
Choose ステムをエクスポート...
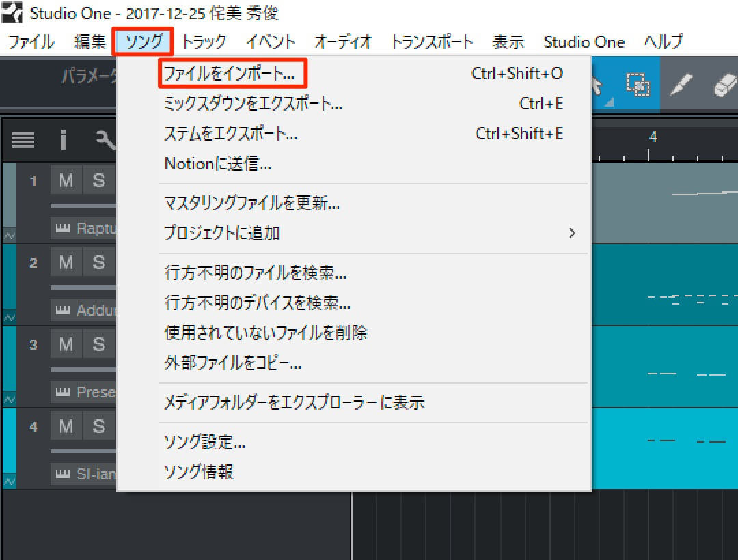pyautogui.click(x=354, y=134)
